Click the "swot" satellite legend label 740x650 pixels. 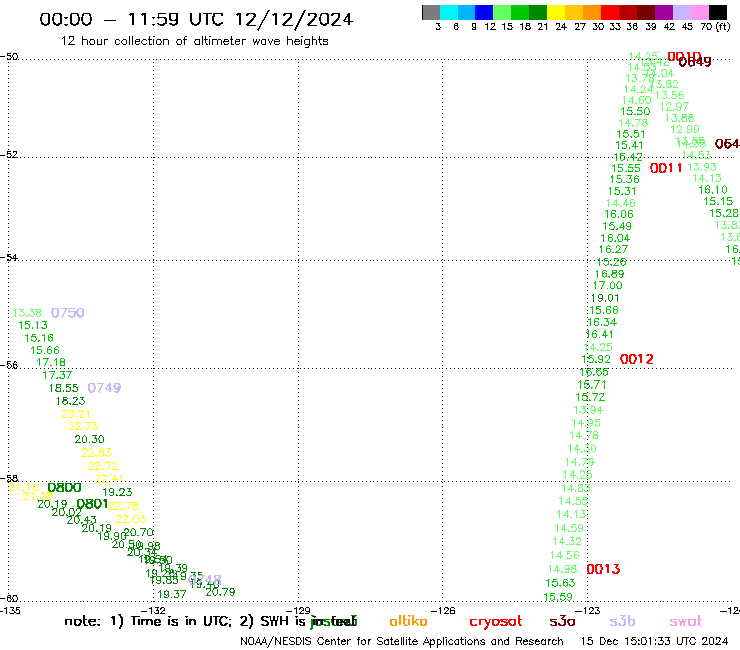point(686,622)
